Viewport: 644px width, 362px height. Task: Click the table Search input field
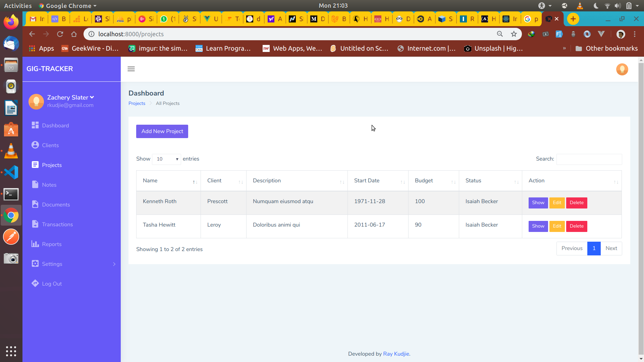click(589, 159)
